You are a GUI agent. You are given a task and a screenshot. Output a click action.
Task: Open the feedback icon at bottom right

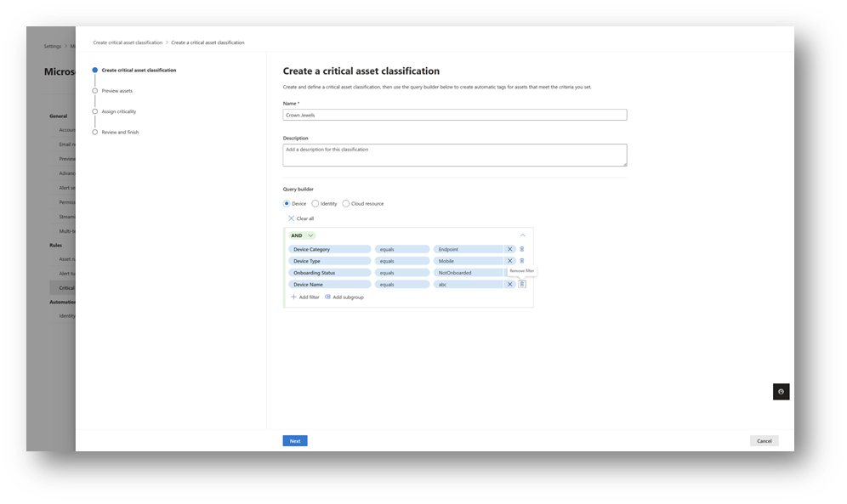pos(781,391)
